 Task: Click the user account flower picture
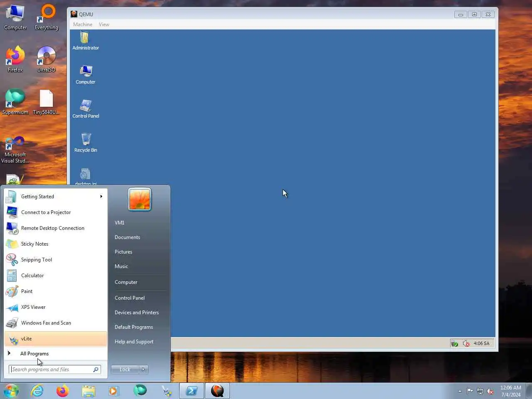(140, 199)
